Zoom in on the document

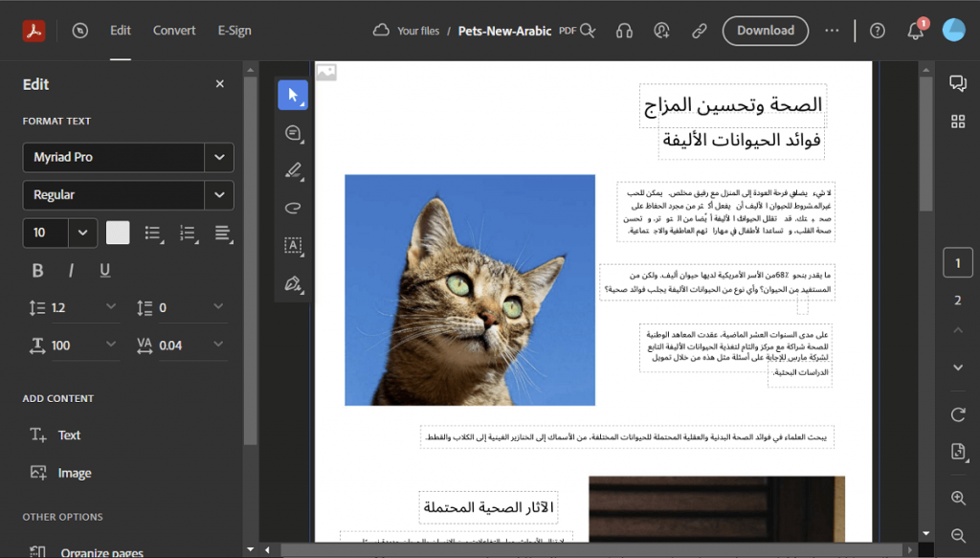958,498
